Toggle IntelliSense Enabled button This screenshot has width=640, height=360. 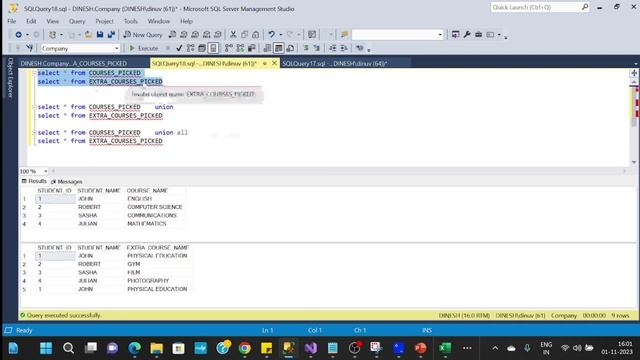pyautogui.click(x=213, y=48)
